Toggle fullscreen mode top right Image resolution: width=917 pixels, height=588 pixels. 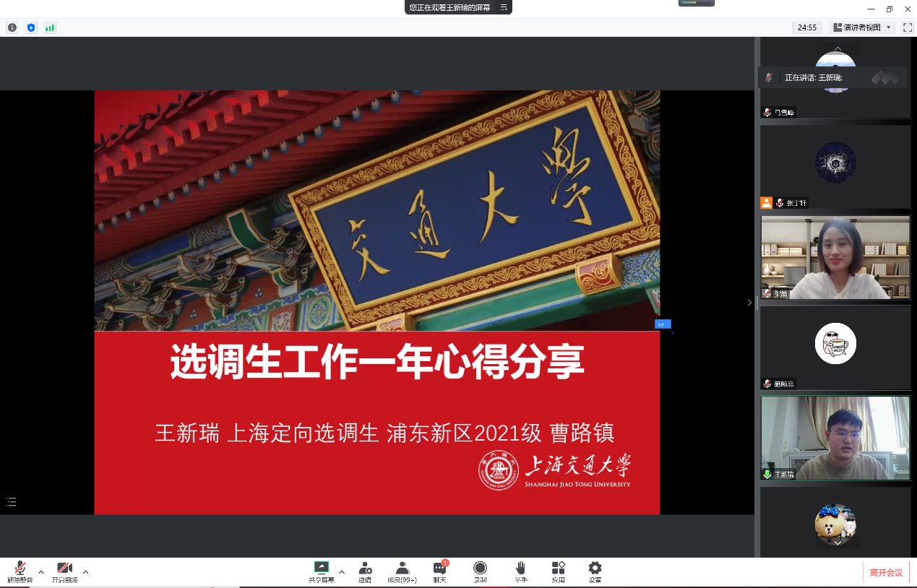pos(908,27)
